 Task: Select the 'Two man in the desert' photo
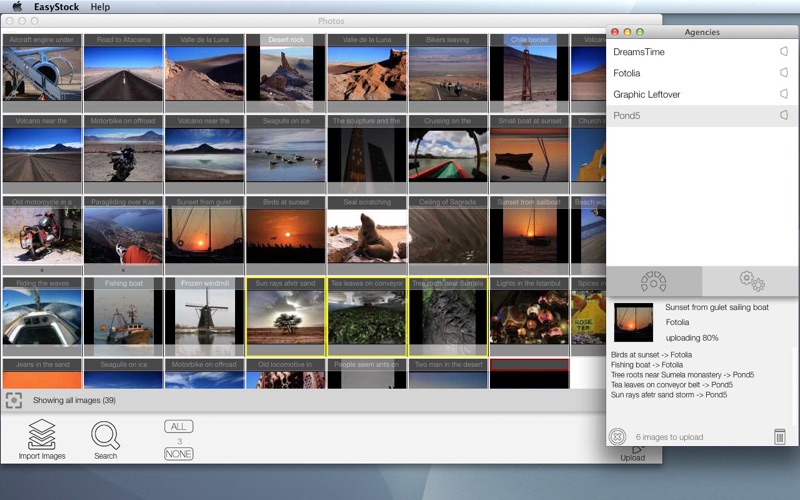point(447,373)
